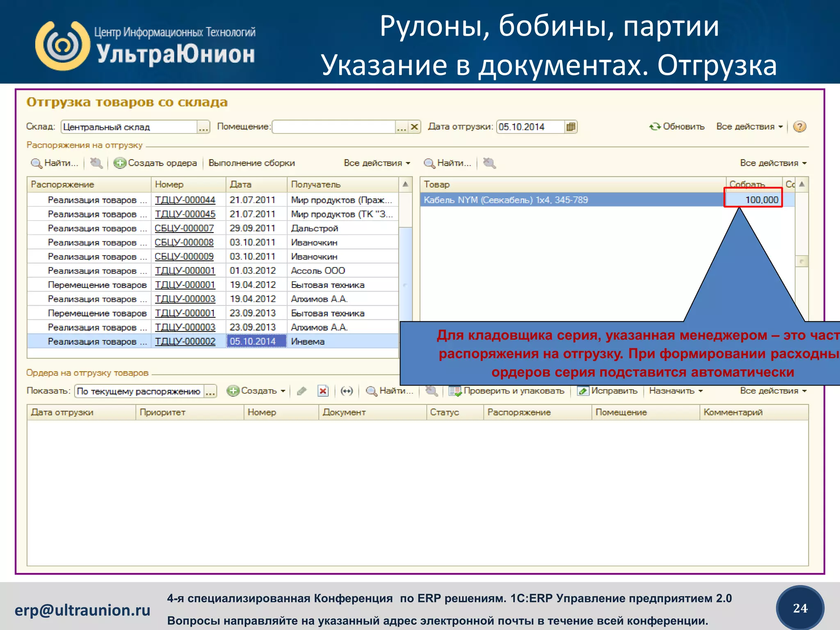Sort by Распоряжение column header
Viewport: 840px width, 630px height.
(89, 185)
